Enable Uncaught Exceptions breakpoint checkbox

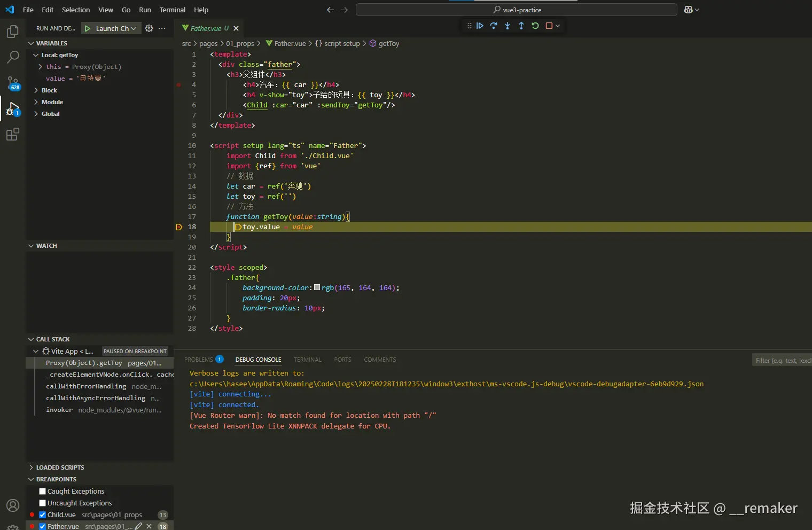pos(43,503)
